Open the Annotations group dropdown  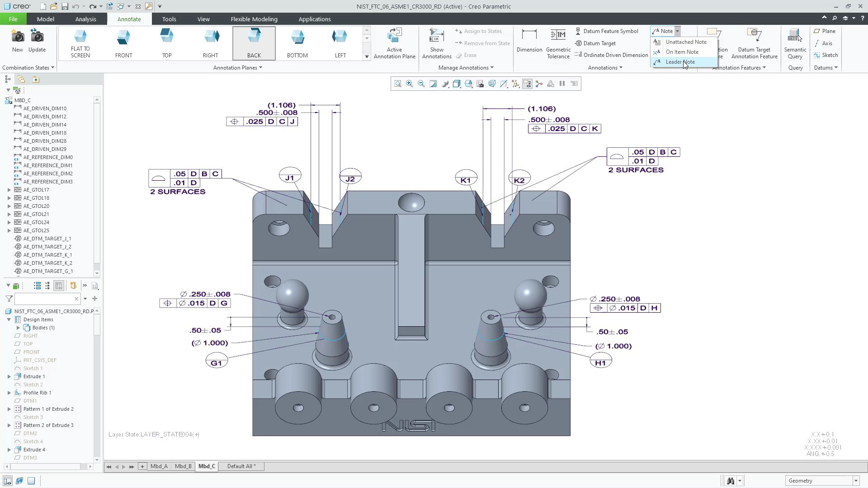point(605,68)
